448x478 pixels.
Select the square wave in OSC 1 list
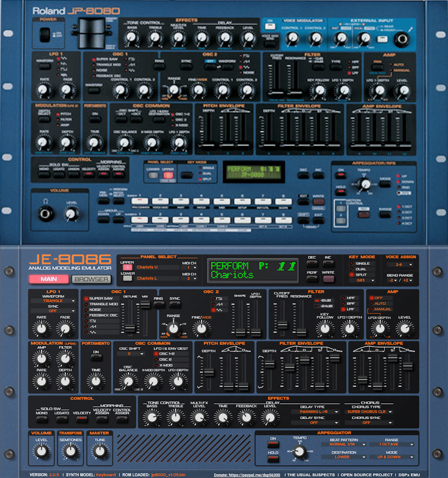tap(102, 321)
